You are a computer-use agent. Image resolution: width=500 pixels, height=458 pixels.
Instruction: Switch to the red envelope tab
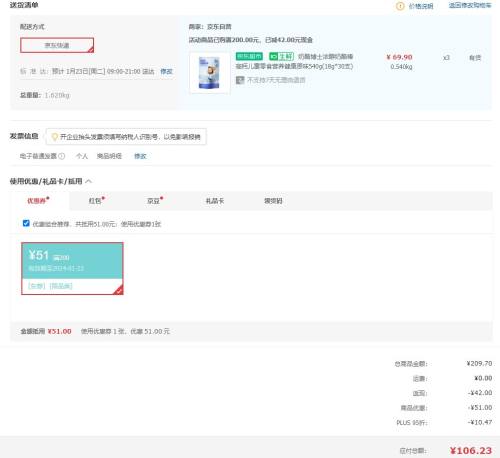click(x=96, y=201)
